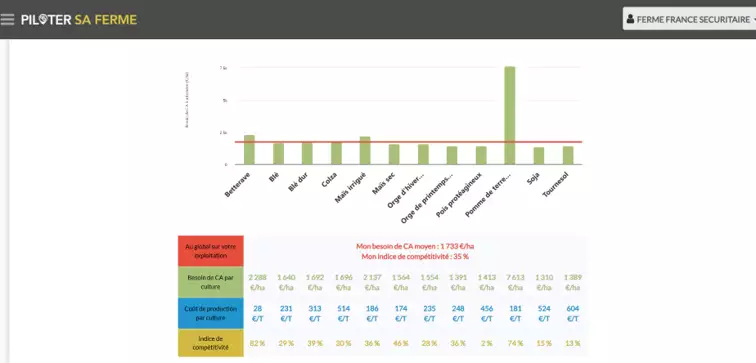
Task: Click the Betterave bar in chart
Action: [x=249, y=149]
